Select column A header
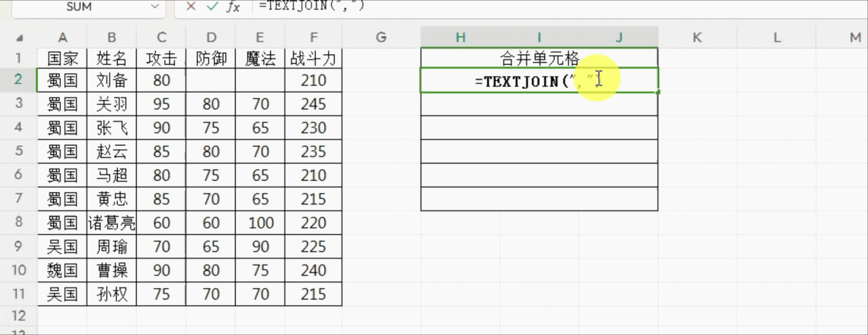868x335 pixels. click(x=62, y=37)
